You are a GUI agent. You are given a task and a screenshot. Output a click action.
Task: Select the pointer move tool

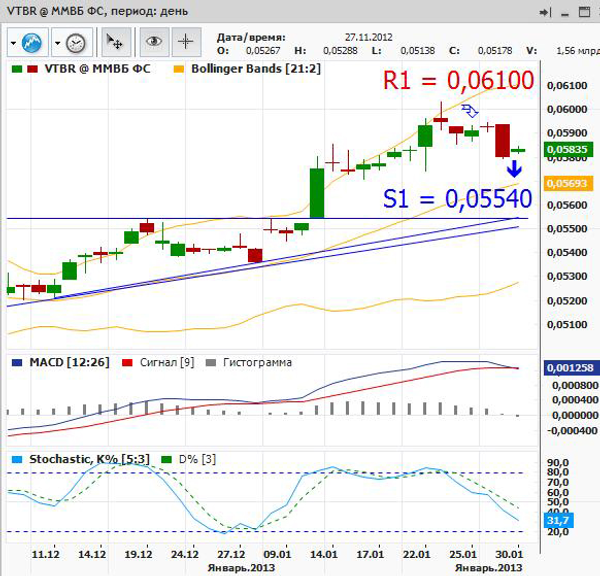click(114, 42)
